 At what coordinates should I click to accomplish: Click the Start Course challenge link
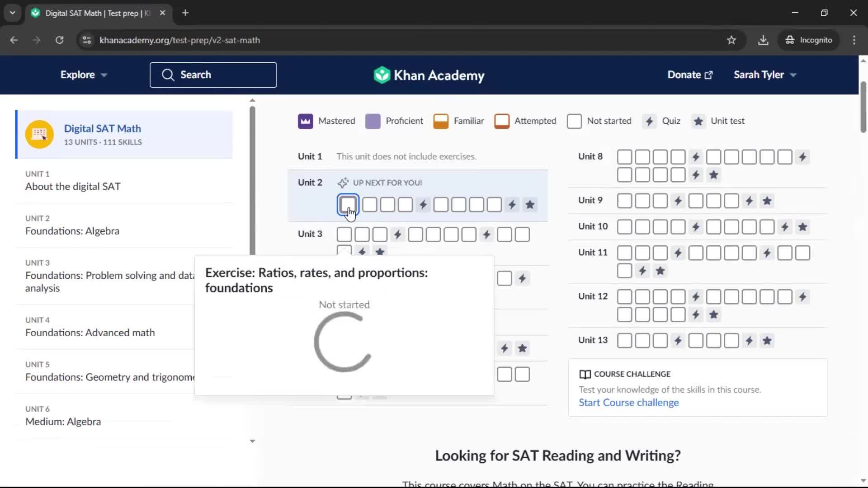click(x=628, y=403)
